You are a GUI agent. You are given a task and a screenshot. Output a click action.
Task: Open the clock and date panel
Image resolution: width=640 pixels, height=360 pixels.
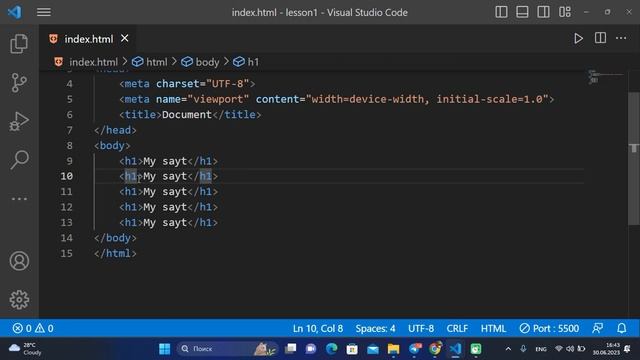click(606, 349)
